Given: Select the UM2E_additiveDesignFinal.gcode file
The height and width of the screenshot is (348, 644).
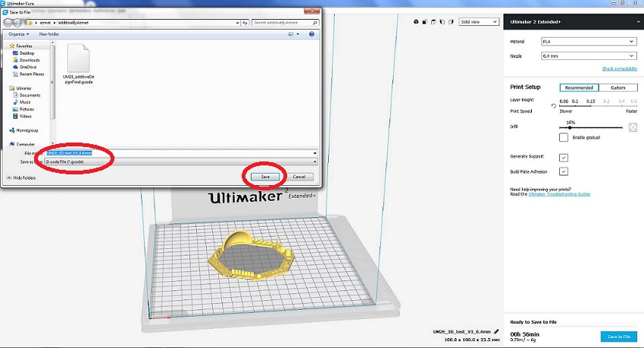Looking at the screenshot, I should pos(78,64).
